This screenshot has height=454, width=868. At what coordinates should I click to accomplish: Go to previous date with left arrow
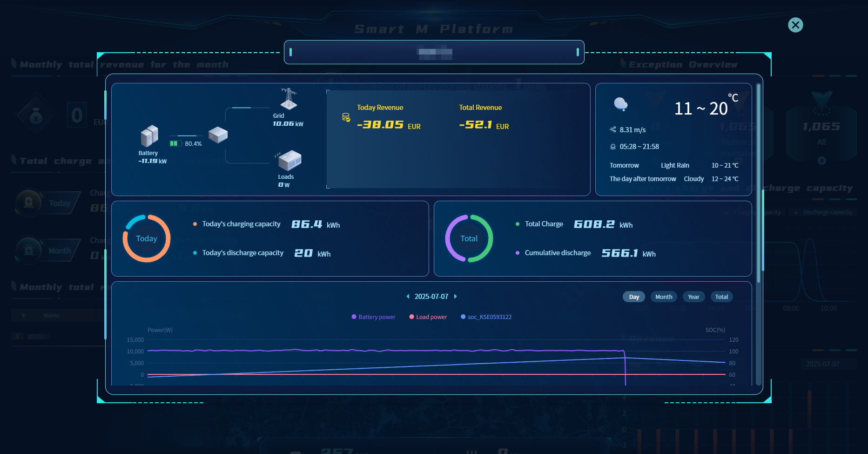pos(408,297)
